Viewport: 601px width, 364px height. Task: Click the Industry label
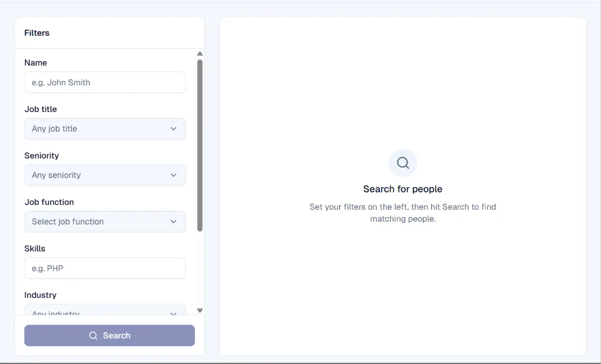coord(41,295)
